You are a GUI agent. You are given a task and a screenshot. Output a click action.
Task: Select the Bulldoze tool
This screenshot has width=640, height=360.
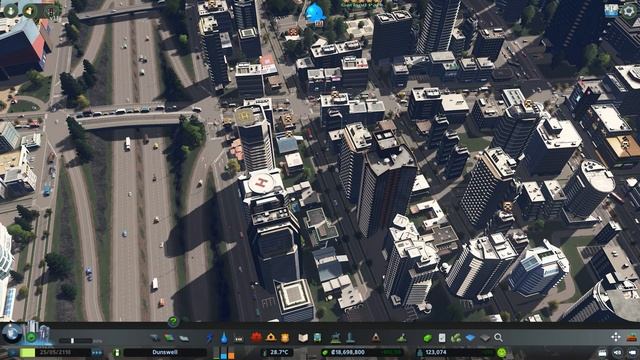point(632,337)
